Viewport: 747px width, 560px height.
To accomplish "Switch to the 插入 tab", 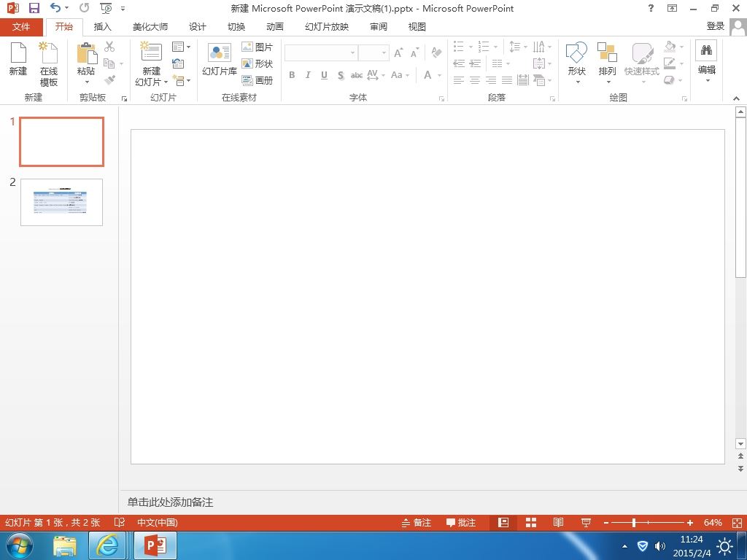I will (x=102, y=27).
